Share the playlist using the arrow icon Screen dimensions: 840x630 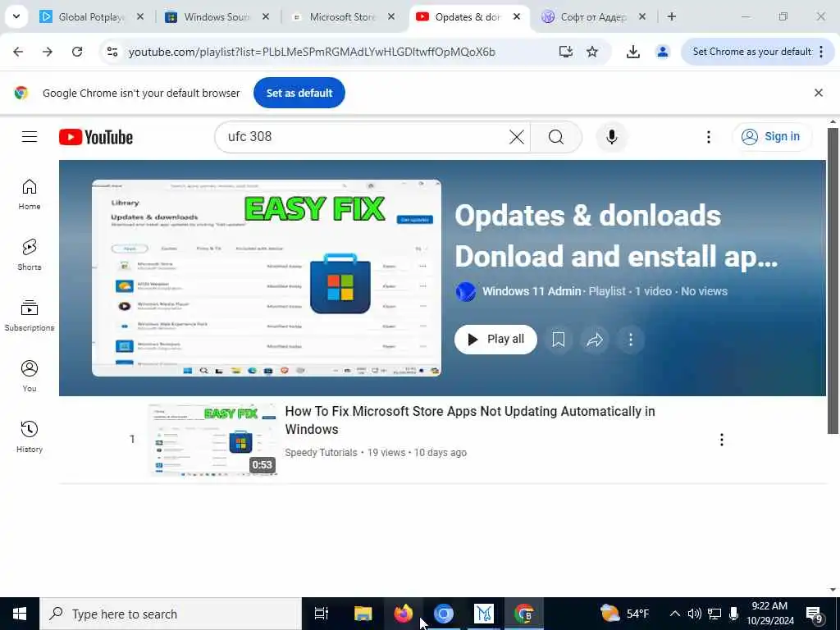pyautogui.click(x=595, y=340)
